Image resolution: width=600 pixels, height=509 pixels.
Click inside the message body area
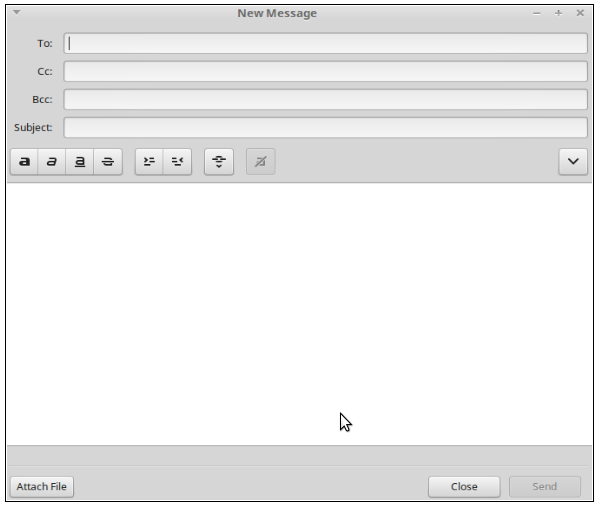tap(299, 314)
